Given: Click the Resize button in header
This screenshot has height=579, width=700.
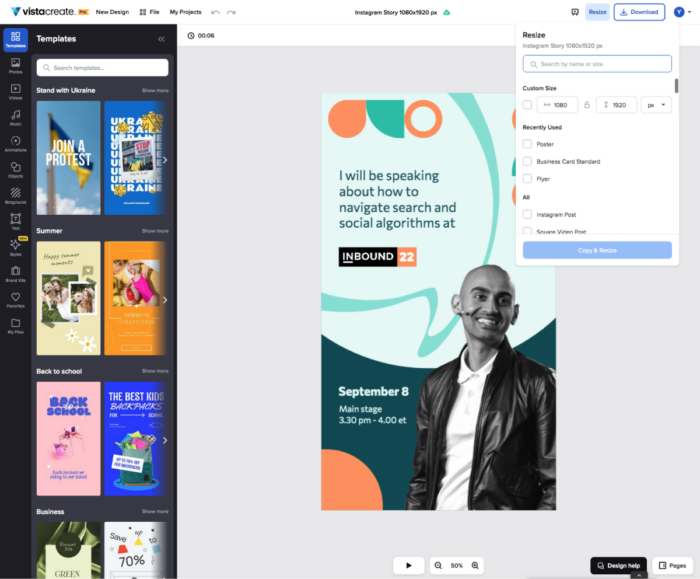Looking at the screenshot, I should click(x=597, y=12).
